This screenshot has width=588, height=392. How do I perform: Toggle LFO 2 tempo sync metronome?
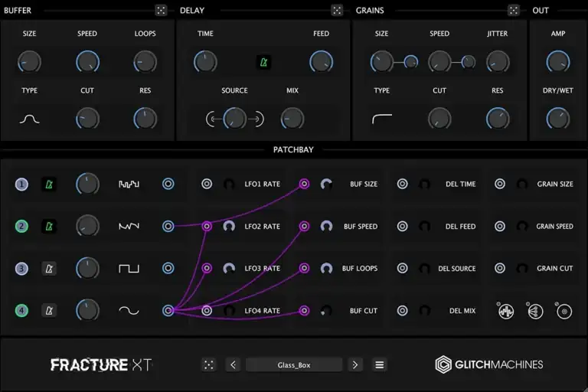(x=49, y=226)
